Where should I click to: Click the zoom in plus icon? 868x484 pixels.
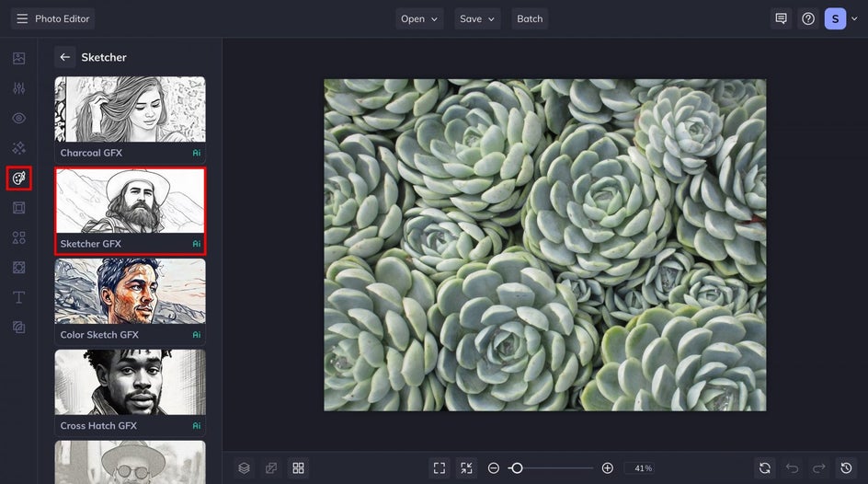coord(607,468)
